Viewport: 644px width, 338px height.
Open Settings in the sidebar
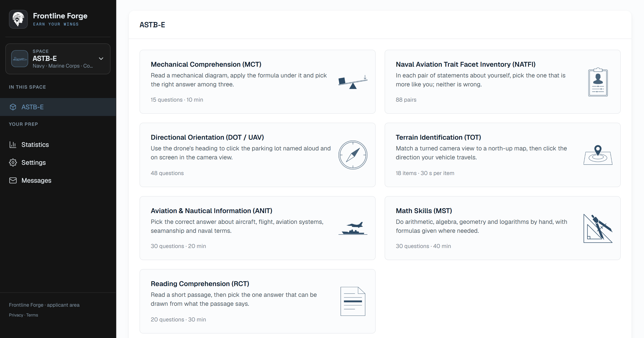(x=58, y=163)
